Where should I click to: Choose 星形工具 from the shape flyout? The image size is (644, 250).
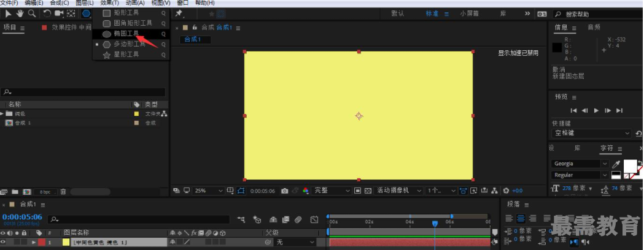pyautogui.click(x=131, y=54)
